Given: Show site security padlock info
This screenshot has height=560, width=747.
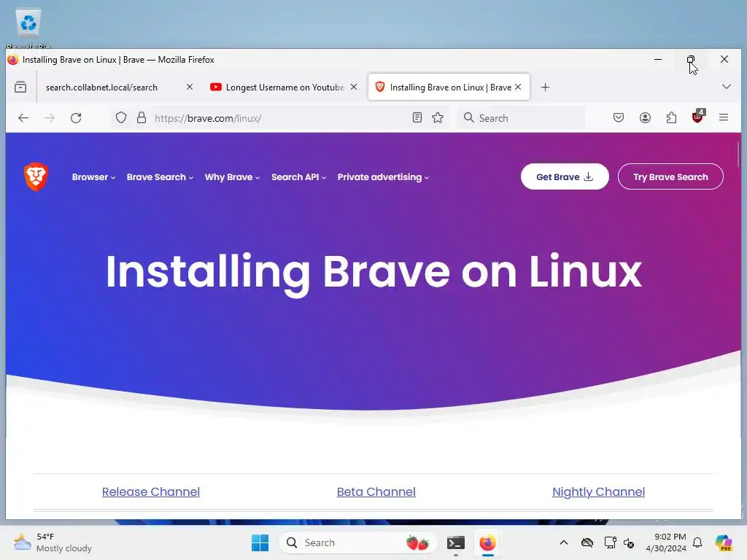Looking at the screenshot, I should (x=142, y=117).
